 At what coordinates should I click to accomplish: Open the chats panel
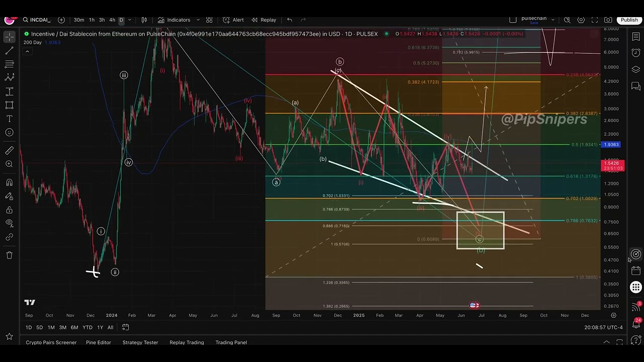point(636,86)
